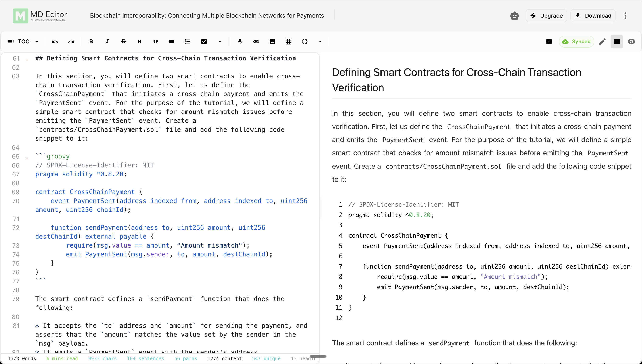Collapse the code block at line 65
The width and height of the screenshot is (642, 364).
(x=27, y=158)
